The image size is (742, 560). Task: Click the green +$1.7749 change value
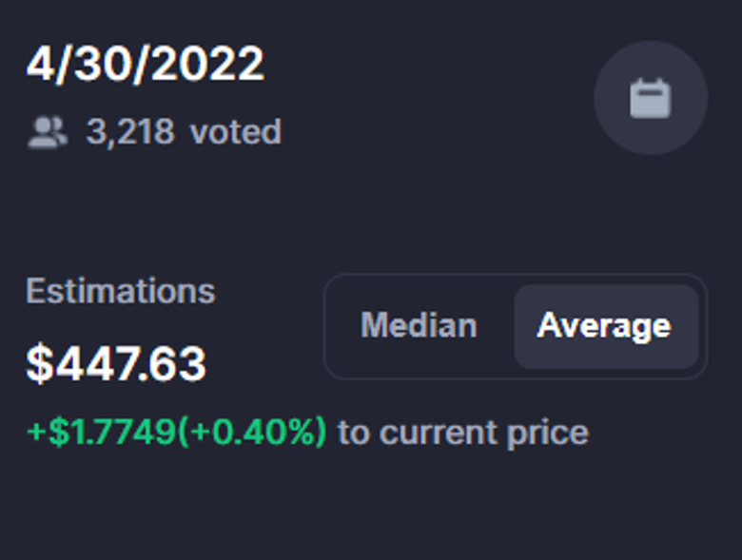102,433
